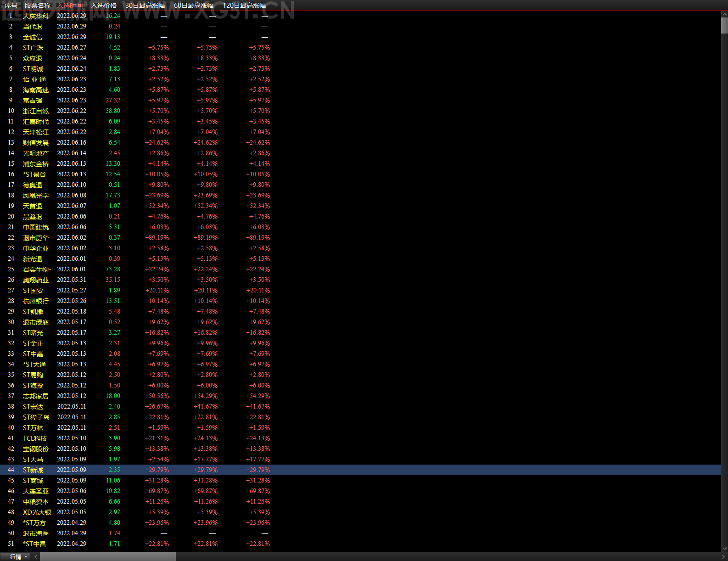Select the 大庆华科 stock row

coord(360,16)
